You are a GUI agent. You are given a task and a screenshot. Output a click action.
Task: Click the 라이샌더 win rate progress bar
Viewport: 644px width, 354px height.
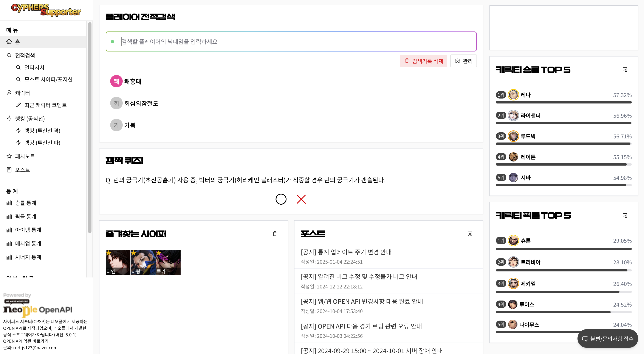(563, 123)
